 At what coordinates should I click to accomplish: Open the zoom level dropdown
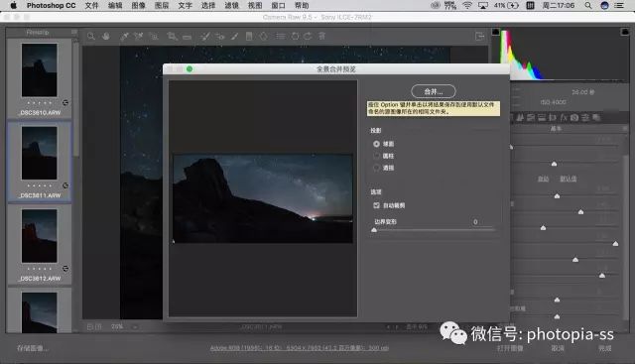pyautogui.click(x=135, y=326)
